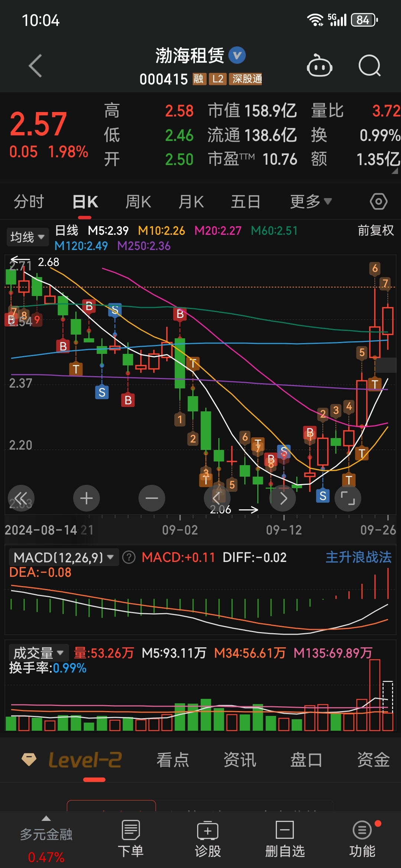Open the 资讯 news tab
The image size is (401, 868).
[240, 760]
